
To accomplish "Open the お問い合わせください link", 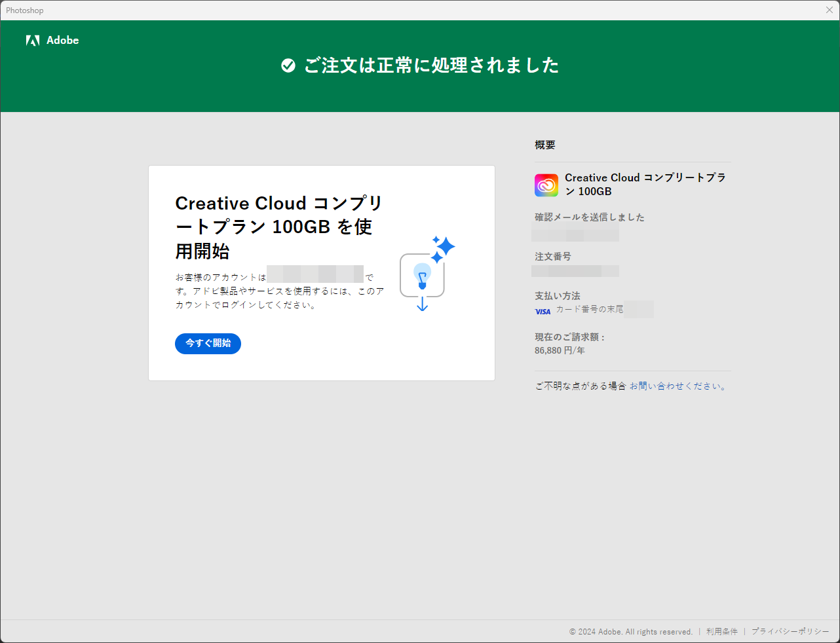I will 679,386.
